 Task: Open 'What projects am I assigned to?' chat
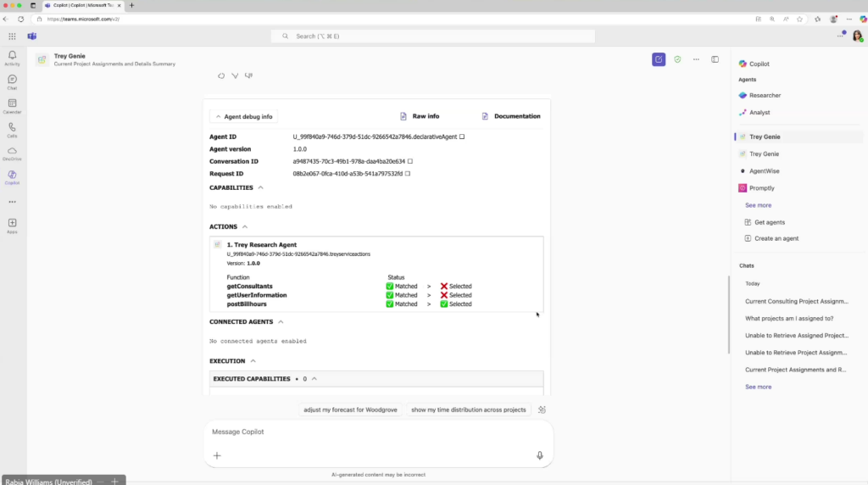point(789,318)
